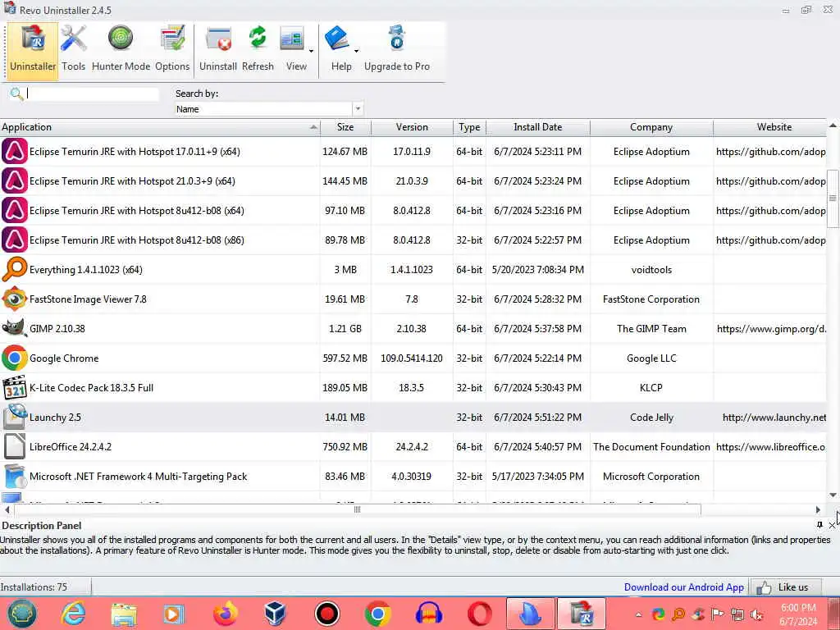Open File Explorer from taskbar
Viewport: 840px width, 630px height.
124,614
